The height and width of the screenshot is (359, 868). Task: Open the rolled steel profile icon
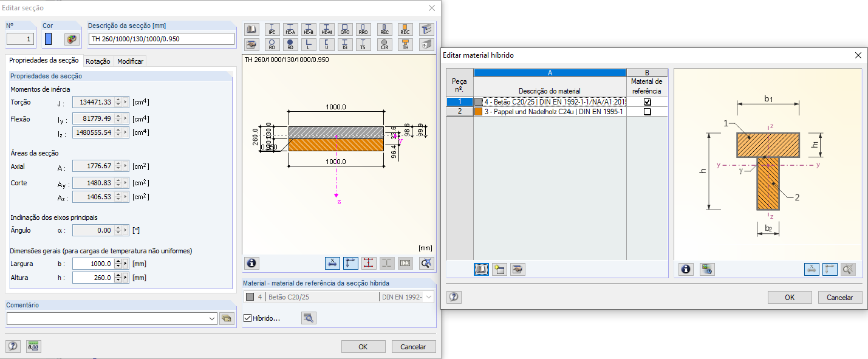(x=426, y=29)
